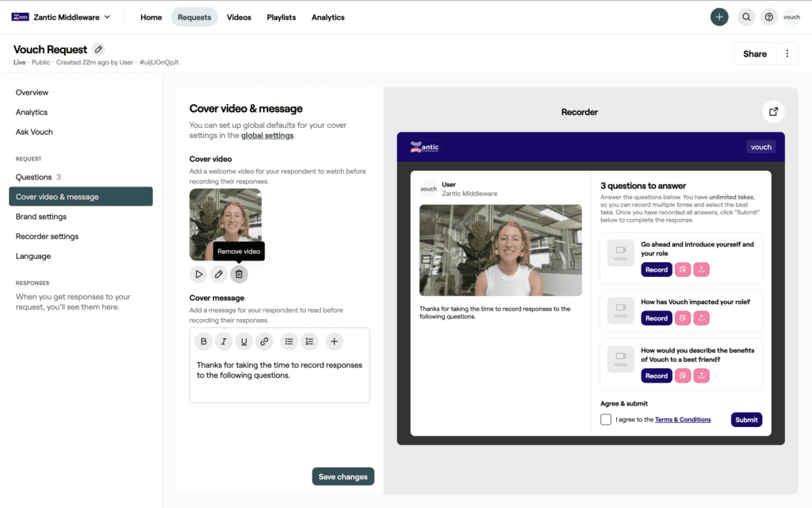Click the pink notes icon under best friend question
The image size is (812, 508).
[683, 375]
